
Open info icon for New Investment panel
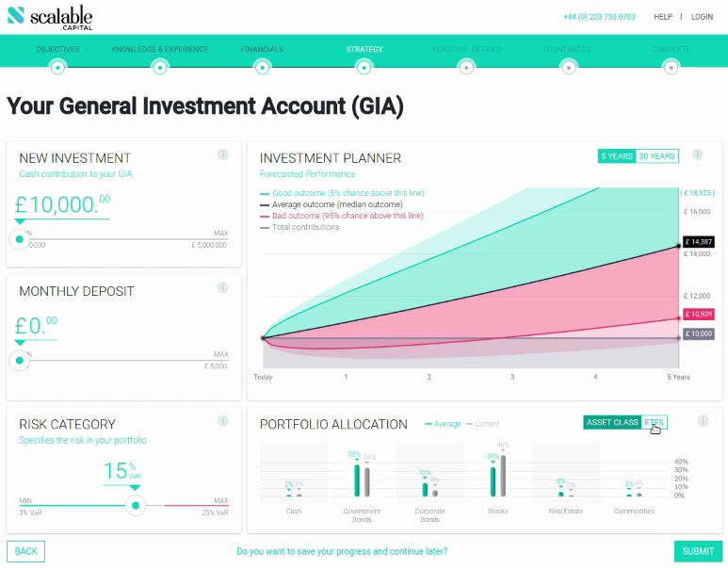point(223,155)
